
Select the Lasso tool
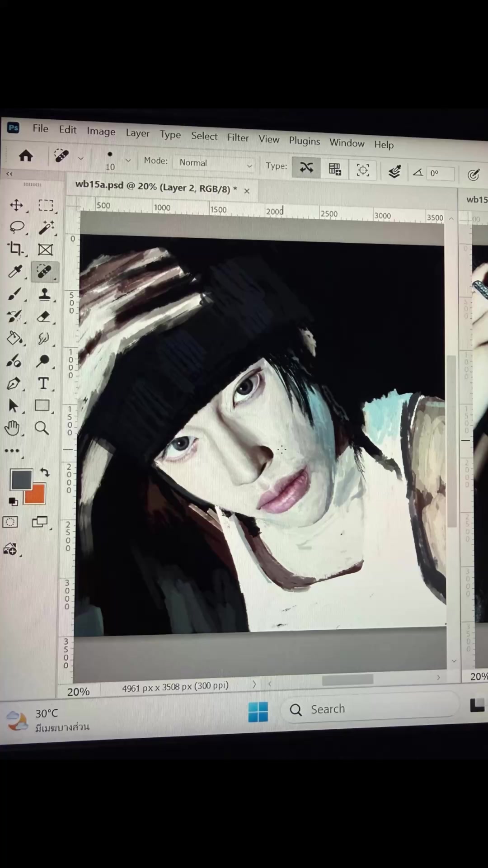point(17,226)
